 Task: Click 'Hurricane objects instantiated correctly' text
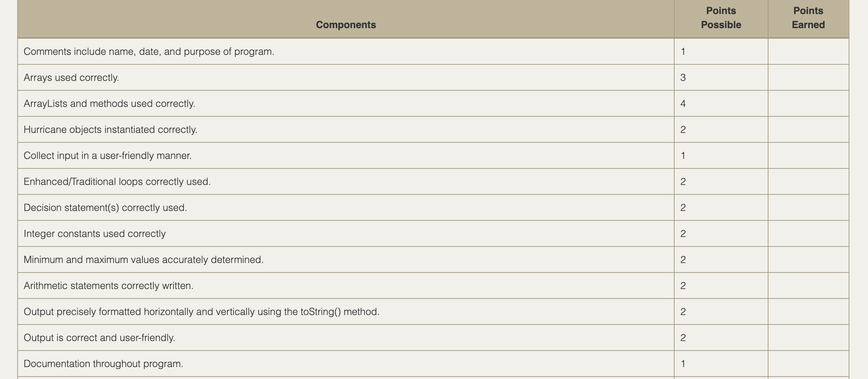[110, 130]
